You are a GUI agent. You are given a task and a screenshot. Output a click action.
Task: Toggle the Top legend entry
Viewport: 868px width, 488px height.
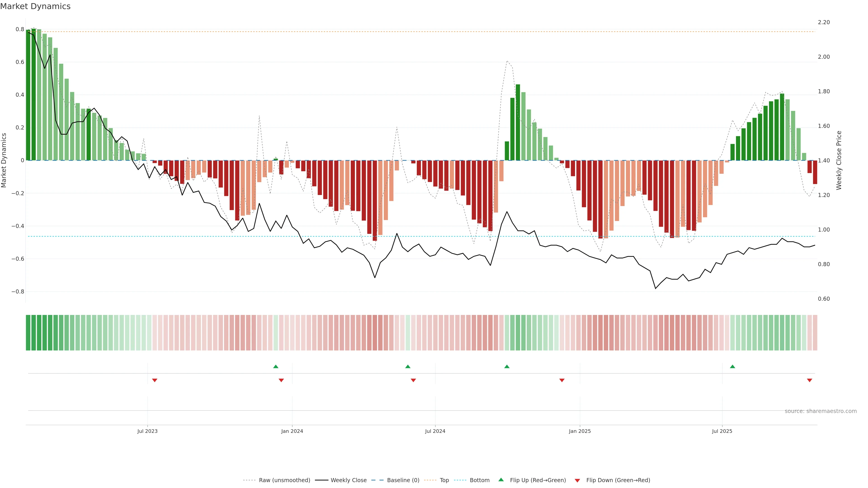444,480
